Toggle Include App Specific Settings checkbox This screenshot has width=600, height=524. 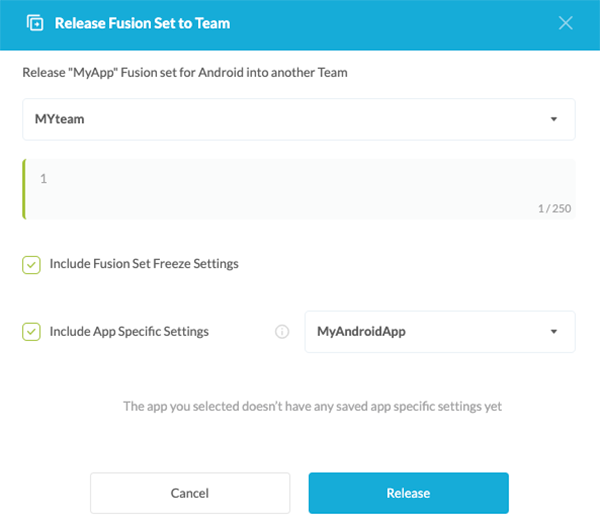[32, 332]
